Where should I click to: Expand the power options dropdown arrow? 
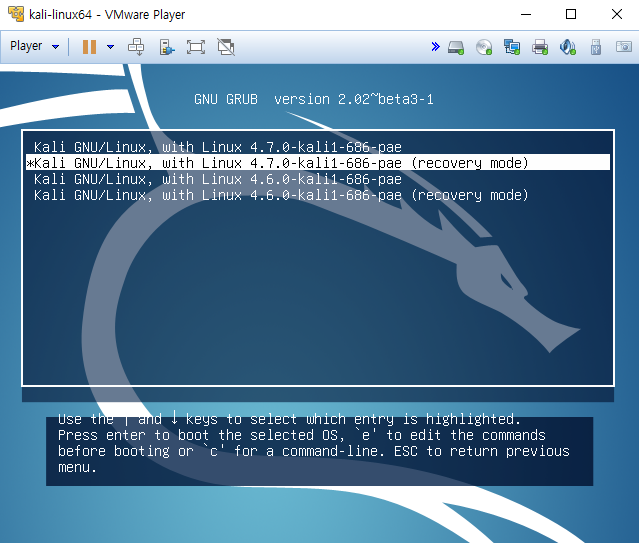coord(110,46)
